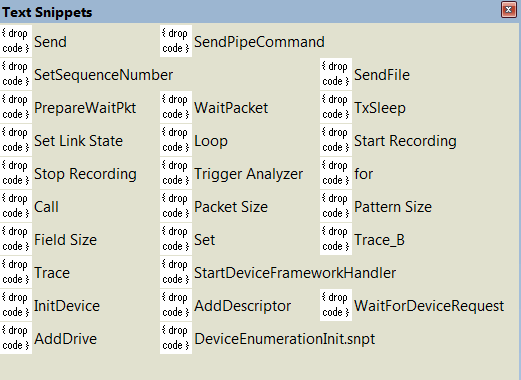Select the Set Link State snippet label

[79, 141]
